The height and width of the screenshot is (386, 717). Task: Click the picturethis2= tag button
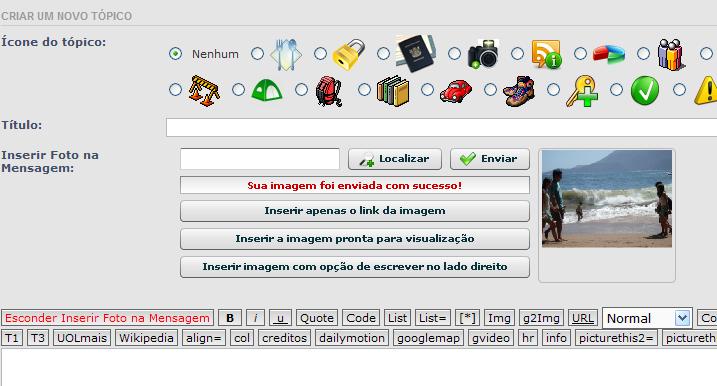[x=616, y=338]
